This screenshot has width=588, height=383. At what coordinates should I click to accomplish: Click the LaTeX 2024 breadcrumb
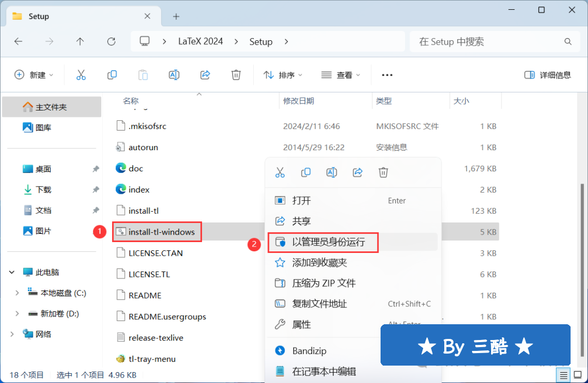point(200,41)
